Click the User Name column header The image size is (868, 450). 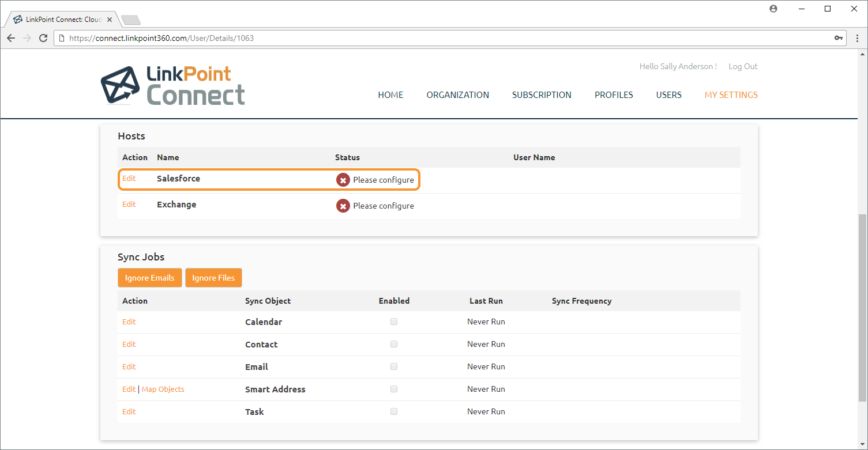534,157
